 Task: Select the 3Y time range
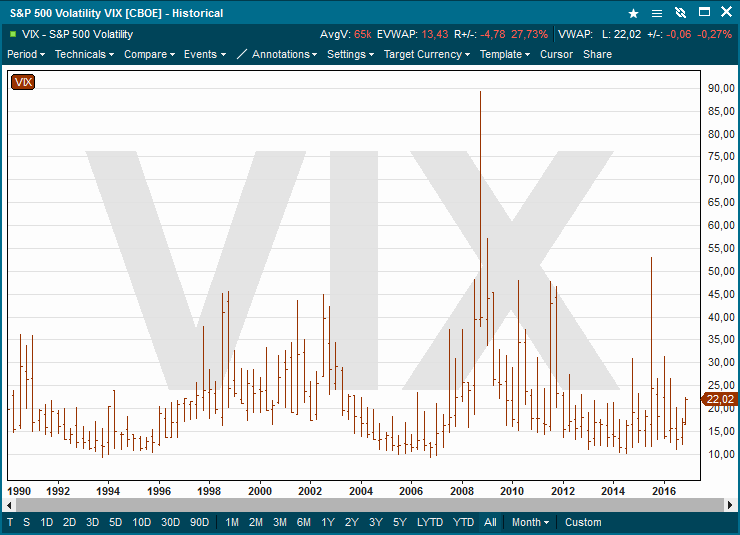[x=376, y=522]
